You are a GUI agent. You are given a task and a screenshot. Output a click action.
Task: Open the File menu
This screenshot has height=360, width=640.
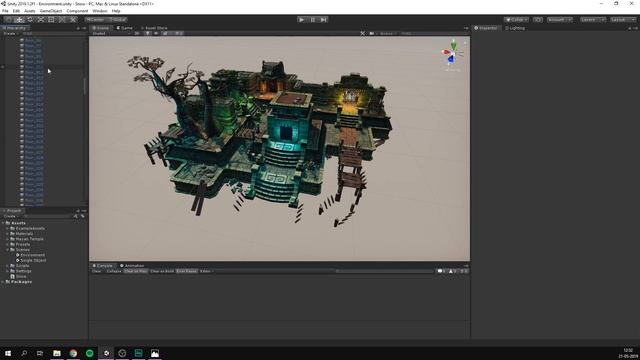(5, 11)
